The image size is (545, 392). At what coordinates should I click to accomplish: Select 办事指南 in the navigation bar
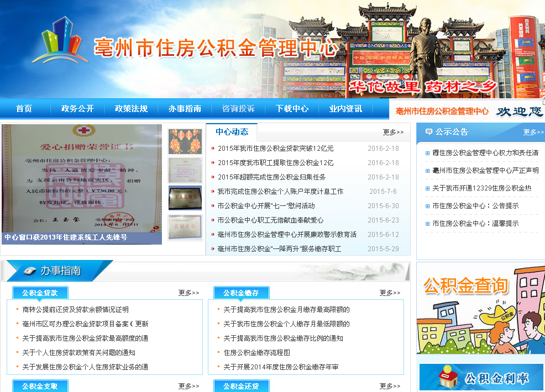pos(185,109)
